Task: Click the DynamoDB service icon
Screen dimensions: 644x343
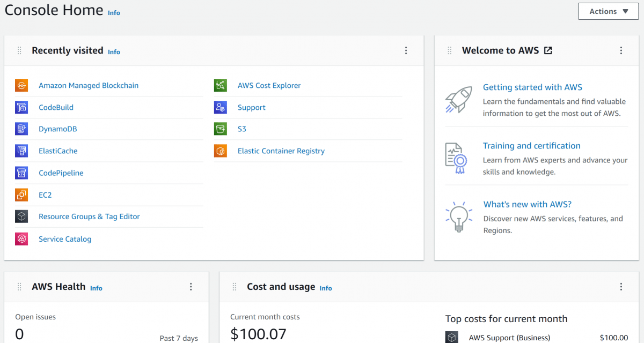Action: tap(21, 129)
